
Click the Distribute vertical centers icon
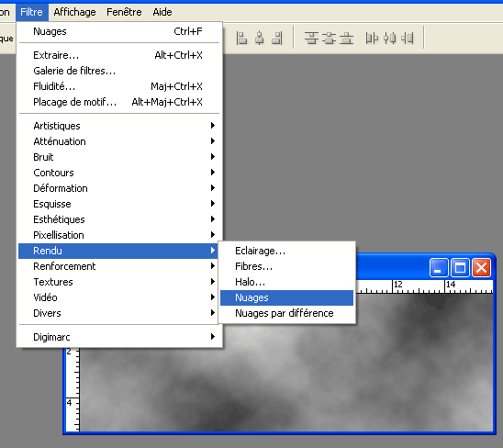click(x=329, y=39)
